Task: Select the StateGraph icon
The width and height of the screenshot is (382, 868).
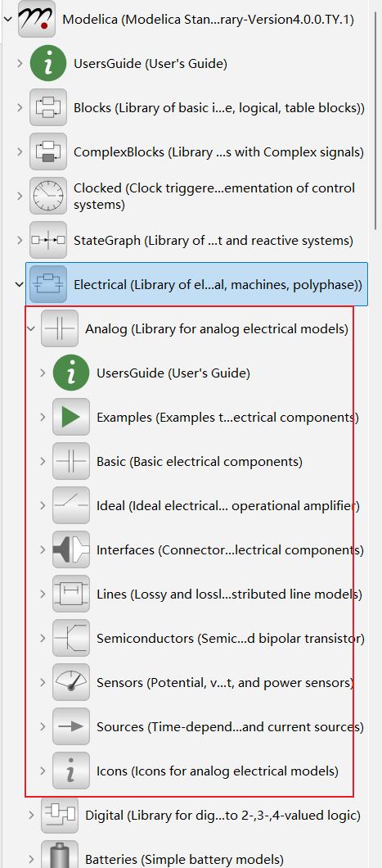Action: click(x=48, y=240)
